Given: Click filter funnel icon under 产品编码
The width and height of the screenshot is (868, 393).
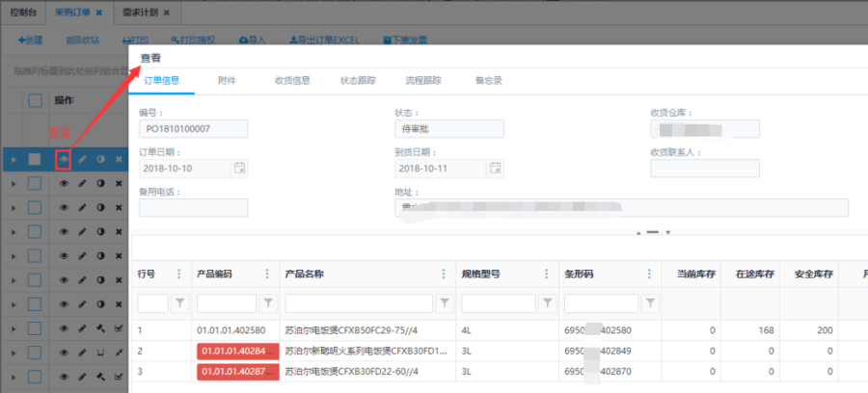Looking at the screenshot, I should pyautogui.click(x=267, y=303).
